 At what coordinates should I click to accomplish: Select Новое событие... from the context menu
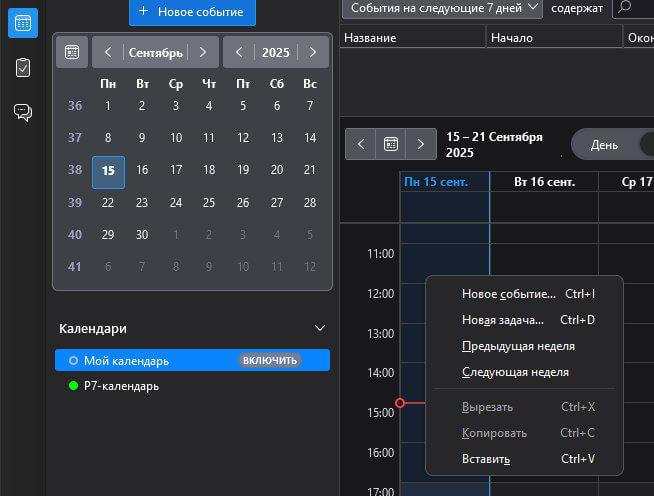pos(508,294)
